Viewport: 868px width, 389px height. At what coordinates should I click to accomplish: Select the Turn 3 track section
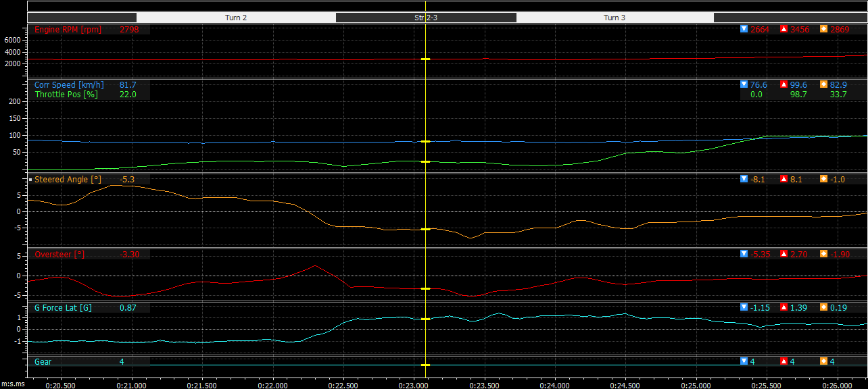point(614,18)
